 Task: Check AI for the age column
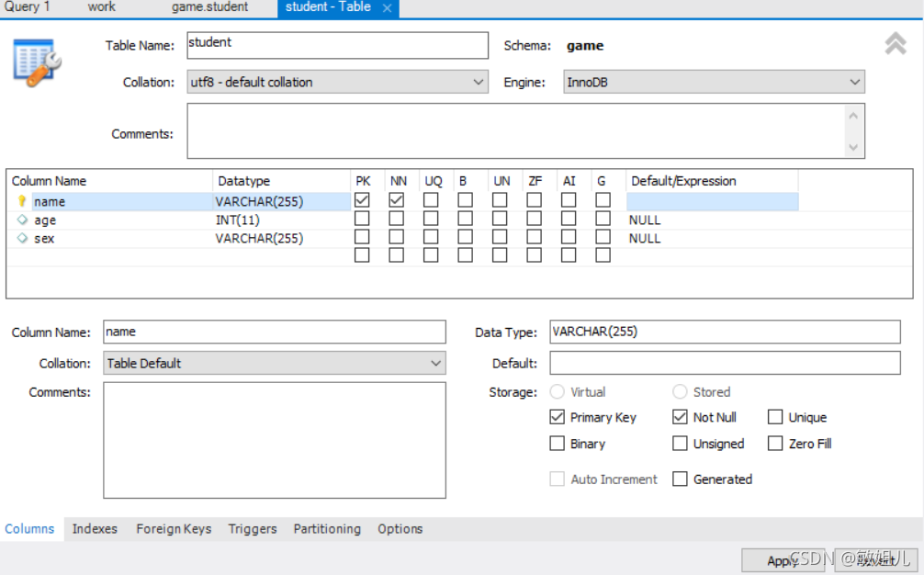[x=569, y=219]
